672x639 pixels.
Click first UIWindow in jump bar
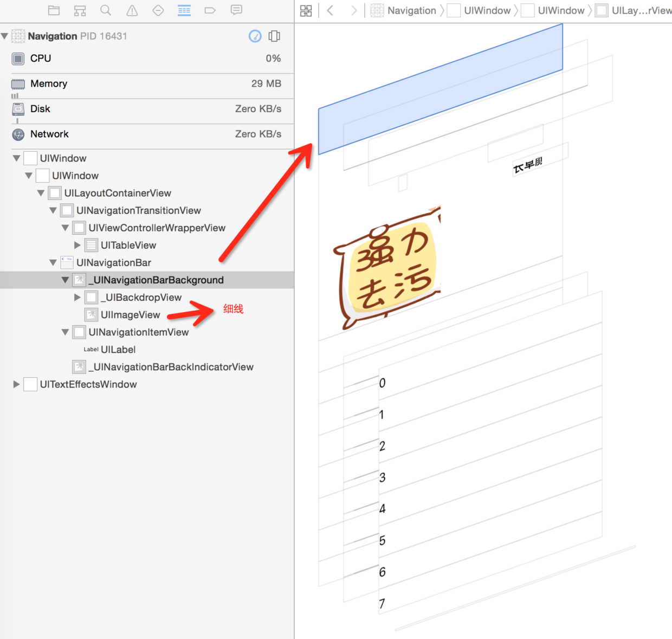pos(479,10)
